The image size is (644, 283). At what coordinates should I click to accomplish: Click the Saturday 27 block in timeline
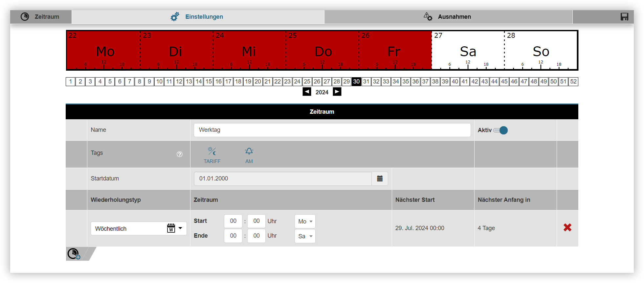(x=468, y=50)
